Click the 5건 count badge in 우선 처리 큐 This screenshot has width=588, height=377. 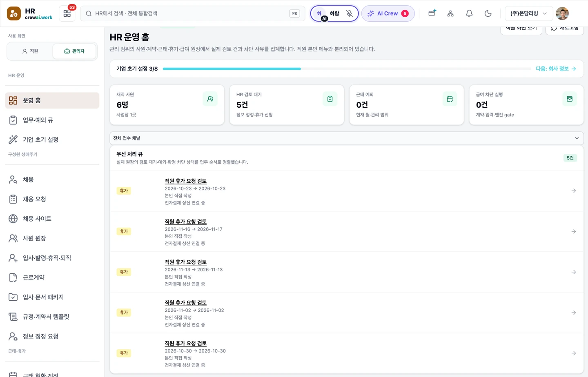click(x=570, y=158)
